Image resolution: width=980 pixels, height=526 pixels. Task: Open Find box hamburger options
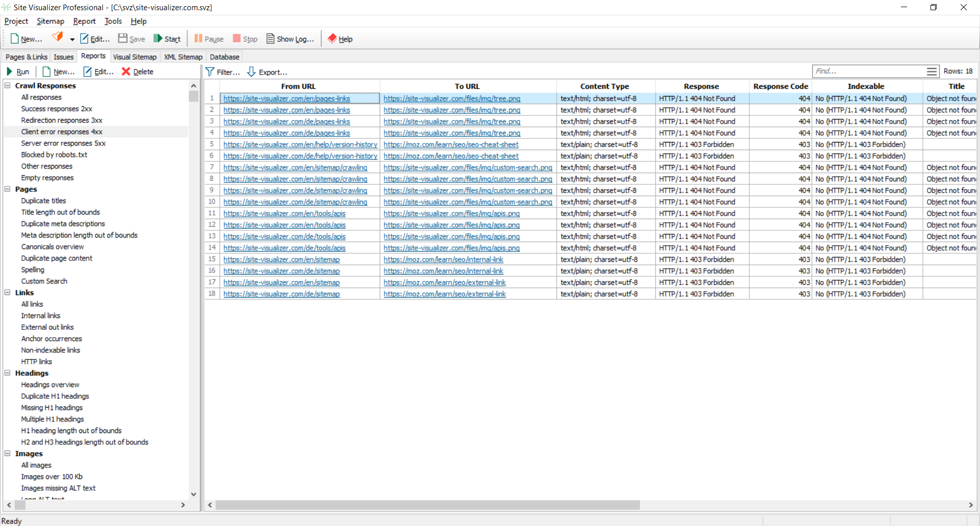coord(932,71)
